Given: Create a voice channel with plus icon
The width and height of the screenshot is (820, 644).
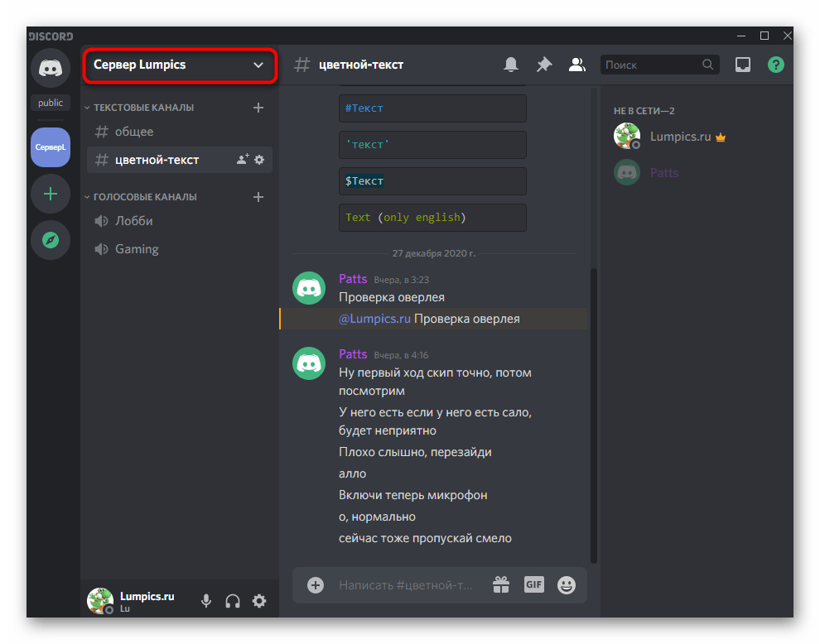Looking at the screenshot, I should click(x=258, y=197).
